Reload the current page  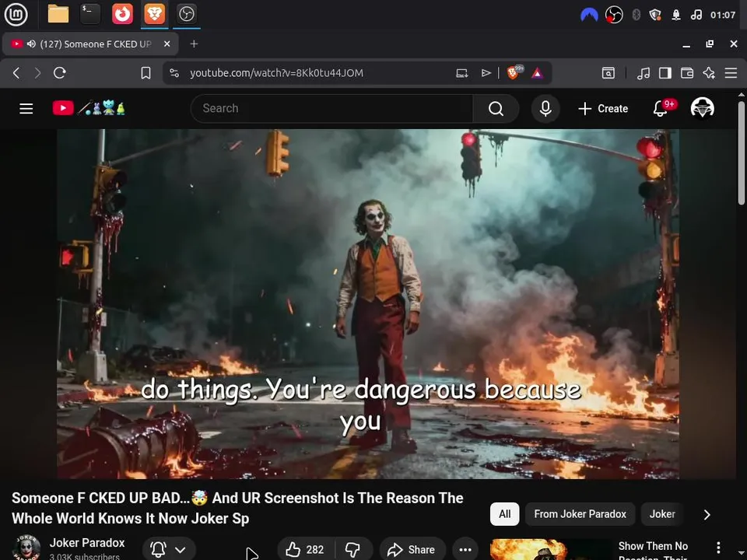(60, 73)
